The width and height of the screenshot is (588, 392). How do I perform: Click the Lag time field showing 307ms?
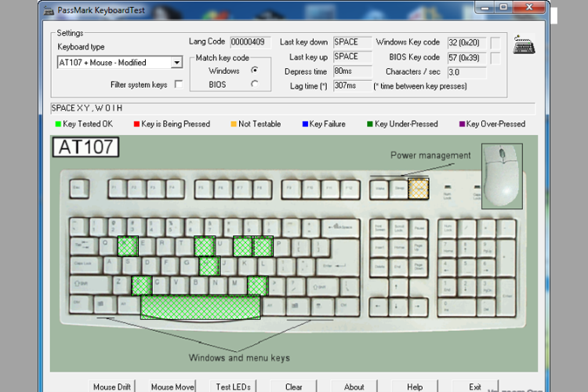352,86
